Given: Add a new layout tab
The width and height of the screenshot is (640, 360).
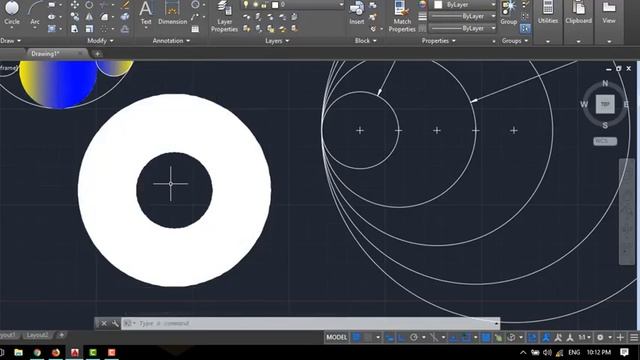Looking at the screenshot, I should click(x=61, y=336).
